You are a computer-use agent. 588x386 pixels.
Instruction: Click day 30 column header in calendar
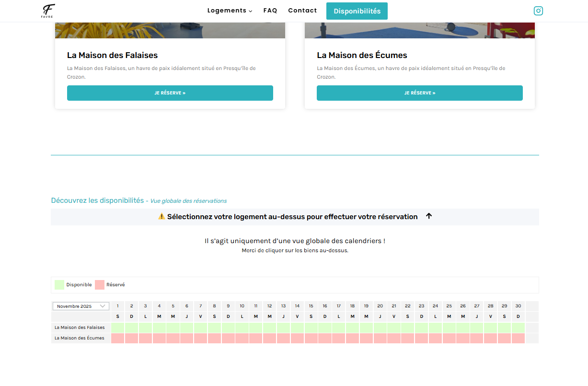[x=518, y=306]
